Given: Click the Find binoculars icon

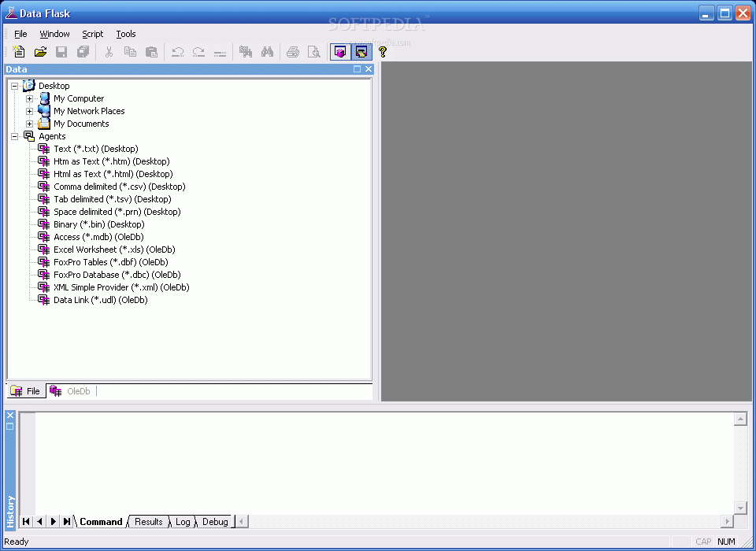Looking at the screenshot, I should pyautogui.click(x=267, y=52).
